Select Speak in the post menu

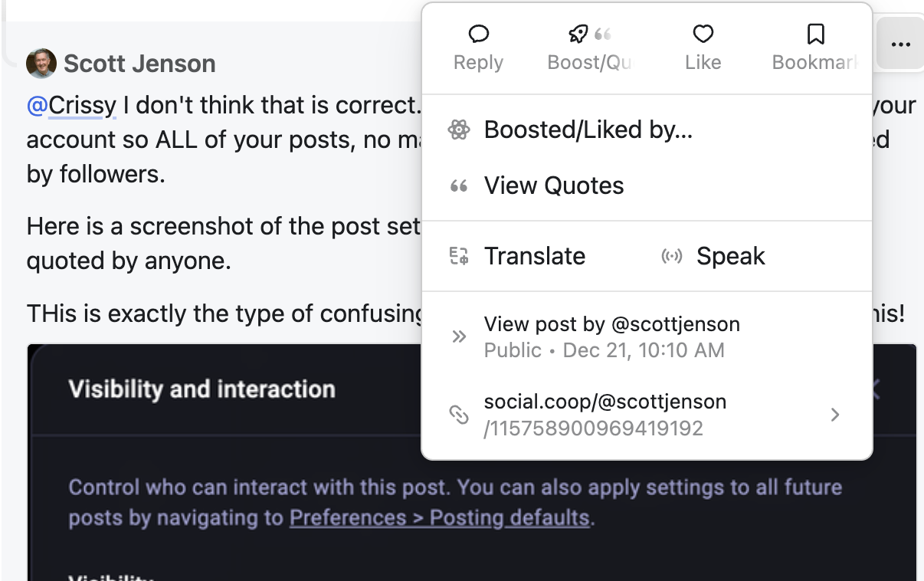[x=730, y=256]
